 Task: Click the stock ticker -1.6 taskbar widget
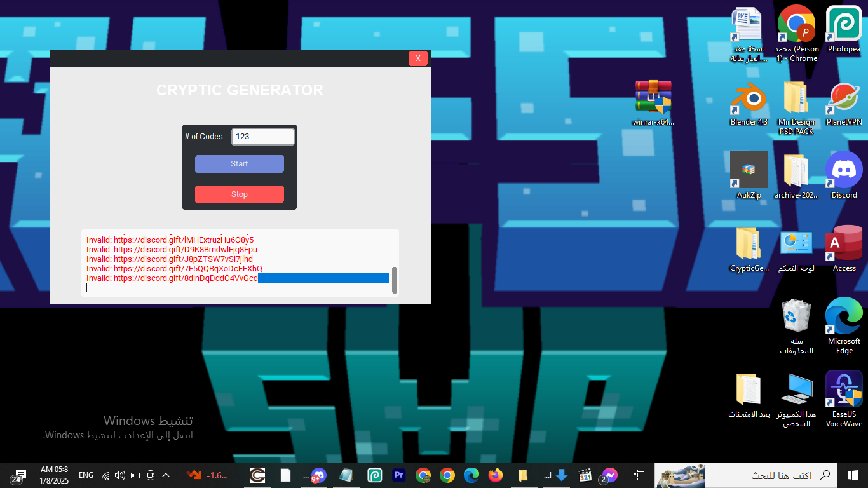click(208, 475)
